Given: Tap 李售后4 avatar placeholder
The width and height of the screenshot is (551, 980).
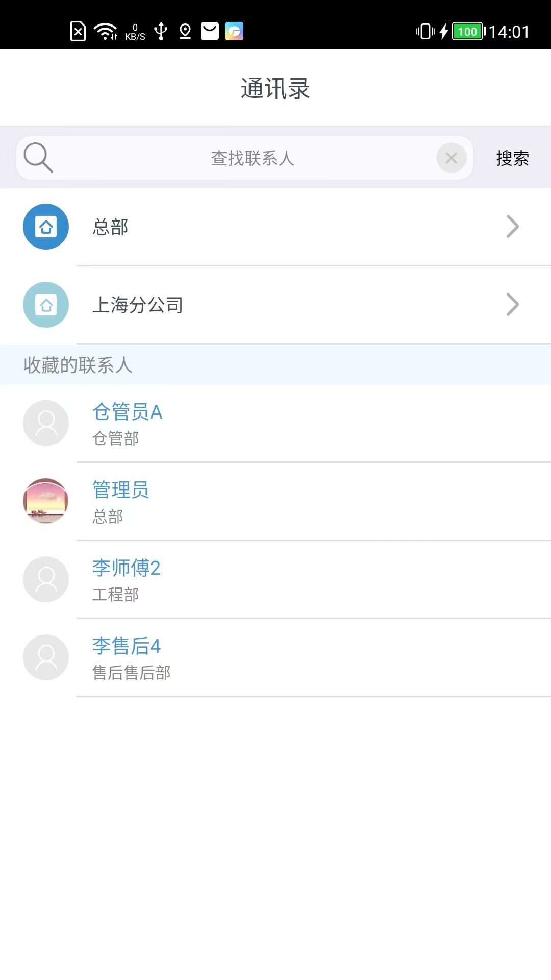Looking at the screenshot, I should [x=46, y=657].
